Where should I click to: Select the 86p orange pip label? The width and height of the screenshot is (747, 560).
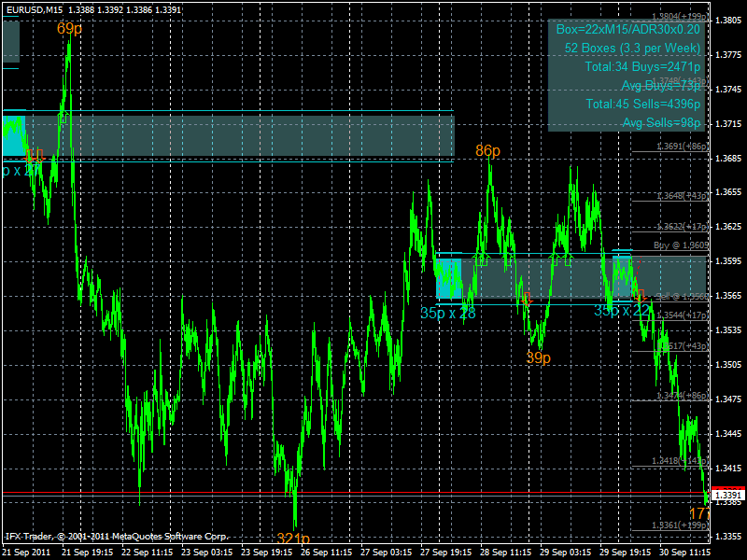click(487, 151)
